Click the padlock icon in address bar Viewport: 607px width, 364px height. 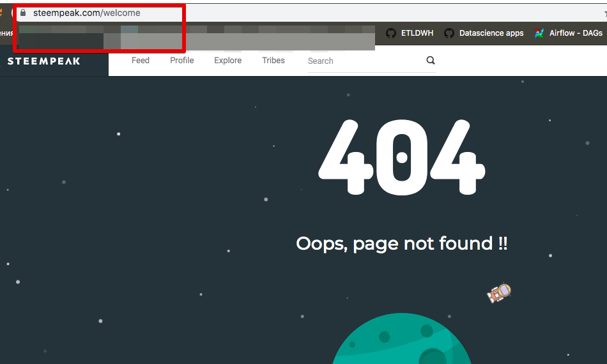tap(23, 13)
